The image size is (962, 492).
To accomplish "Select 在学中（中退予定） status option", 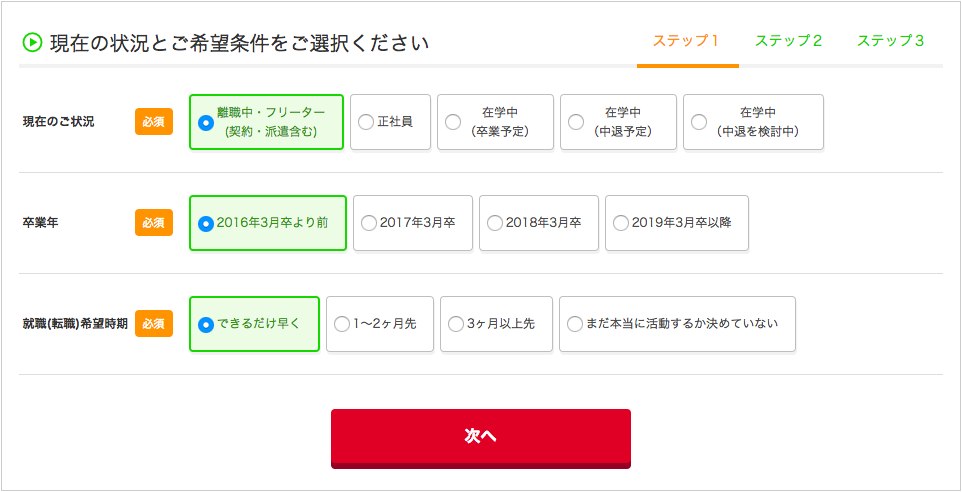I will point(618,122).
